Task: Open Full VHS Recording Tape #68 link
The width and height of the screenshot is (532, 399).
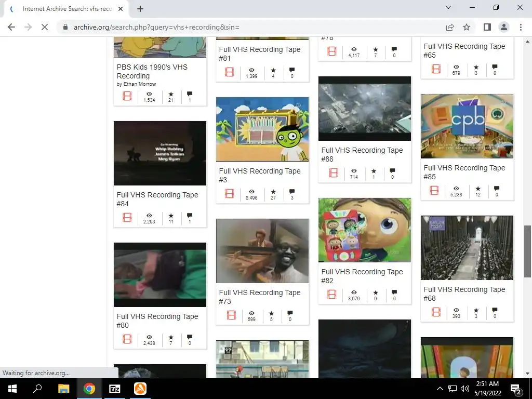Action: [x=464, y=294]
